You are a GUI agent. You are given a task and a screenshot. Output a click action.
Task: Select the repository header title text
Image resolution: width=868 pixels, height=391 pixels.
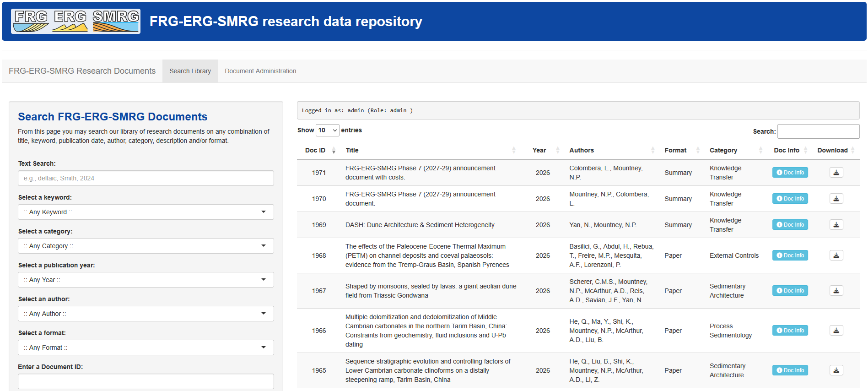click(286, 21)
